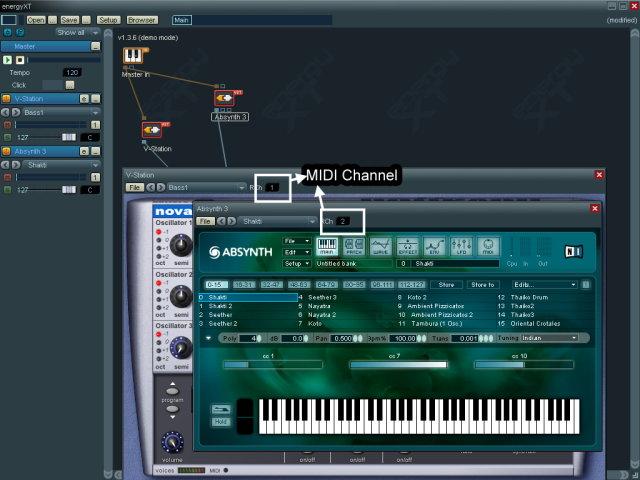640x480 pixels.
Task: Start playback with the green play button
Action: click(x=7, y=60)
